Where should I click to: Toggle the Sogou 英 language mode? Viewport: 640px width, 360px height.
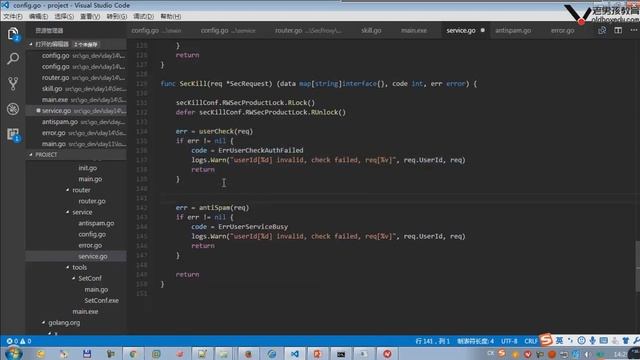(x=559, y=340)
